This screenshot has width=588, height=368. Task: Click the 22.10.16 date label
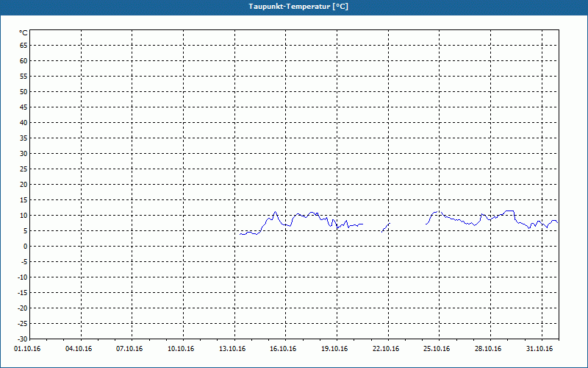point(386,349)
